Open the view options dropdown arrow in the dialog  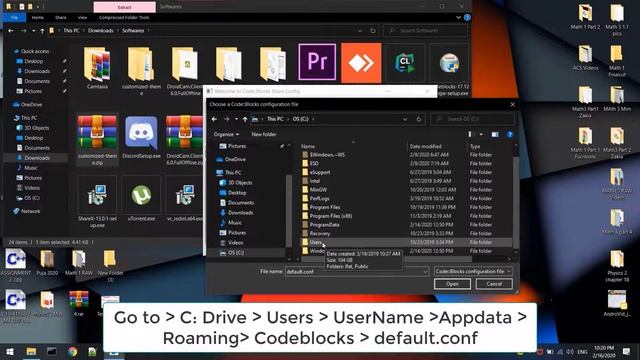point(481,134)
